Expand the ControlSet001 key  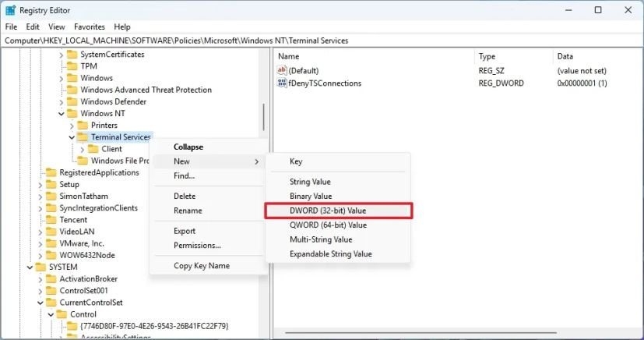click(x=40, y=291)
